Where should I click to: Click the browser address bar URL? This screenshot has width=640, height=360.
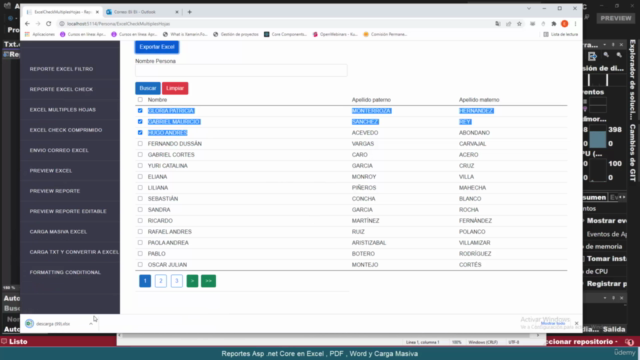[118, 24]
